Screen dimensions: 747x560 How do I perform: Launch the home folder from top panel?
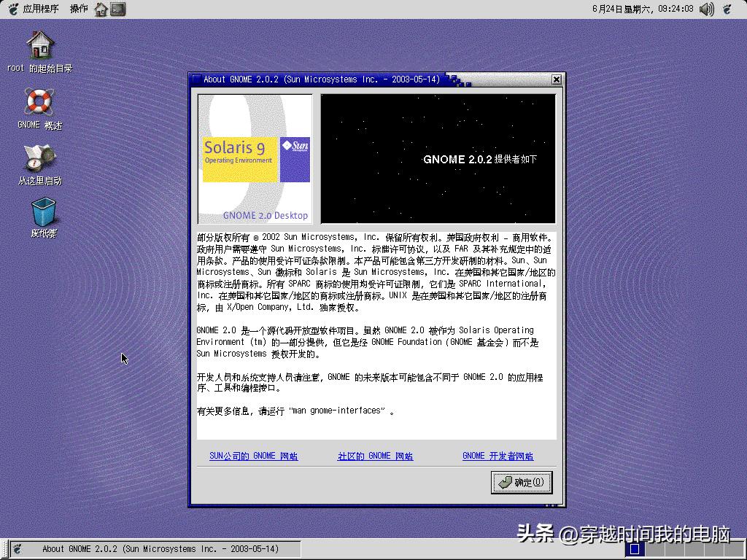(101, 9)
